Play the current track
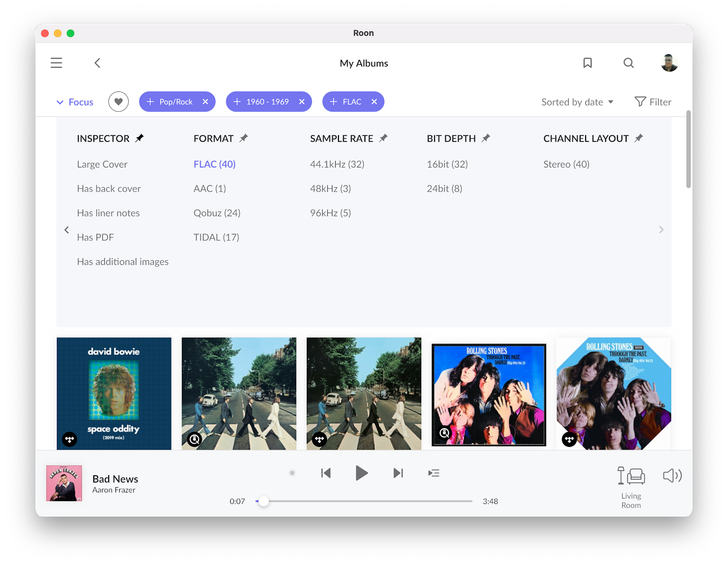Viewport: 728px width, 564px height. (x=361, y=473)
